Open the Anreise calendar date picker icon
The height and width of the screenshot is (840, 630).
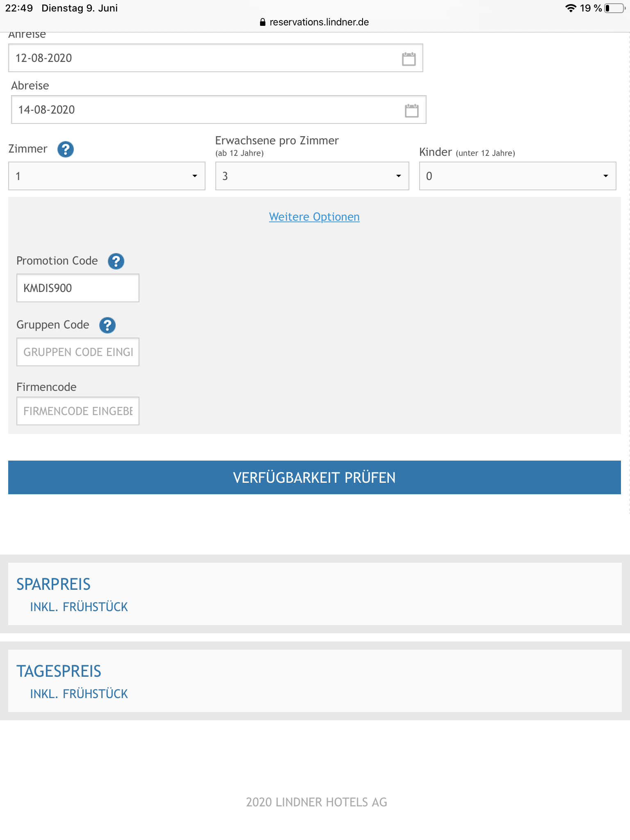tap(409, 59)
